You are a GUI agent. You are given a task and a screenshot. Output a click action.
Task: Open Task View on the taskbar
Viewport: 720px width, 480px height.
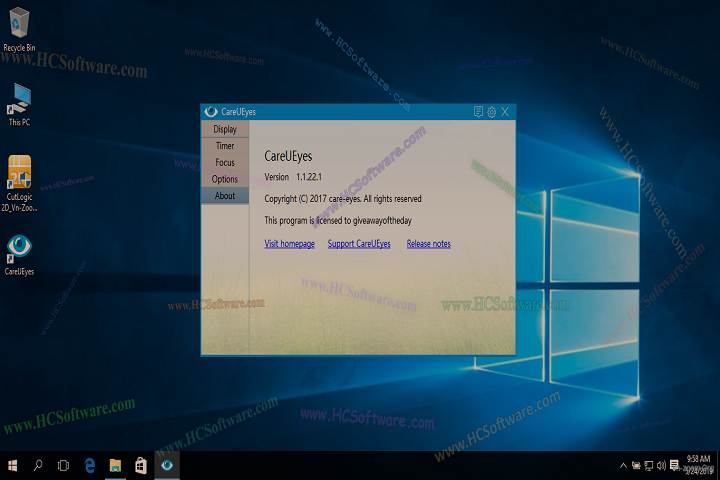tap(63, 466)
